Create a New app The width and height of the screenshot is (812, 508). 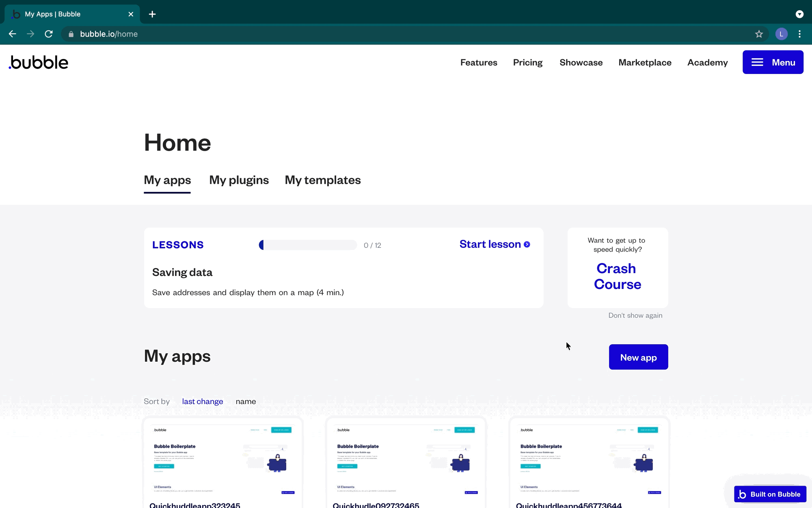(x=638, y=357)
